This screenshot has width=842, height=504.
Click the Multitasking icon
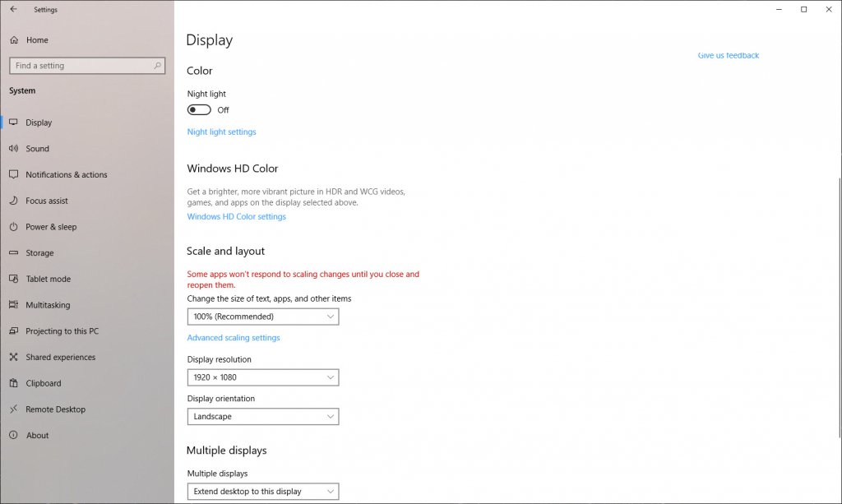[13, 305]
